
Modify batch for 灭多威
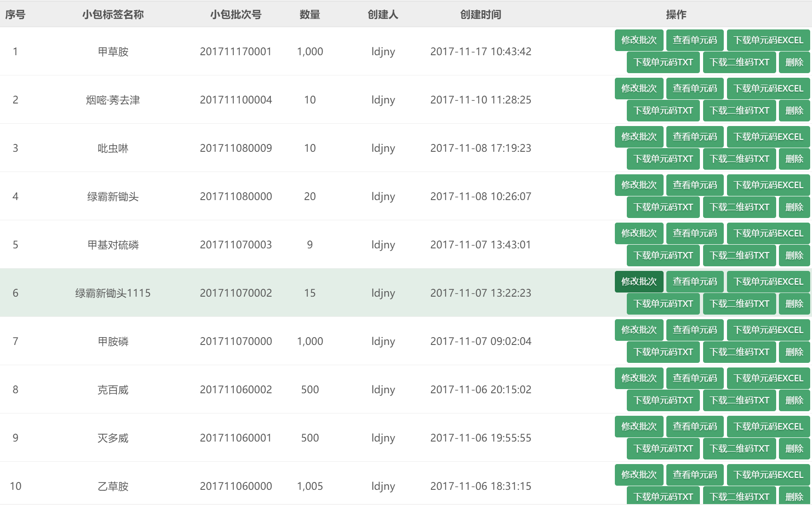pos(639,426)
